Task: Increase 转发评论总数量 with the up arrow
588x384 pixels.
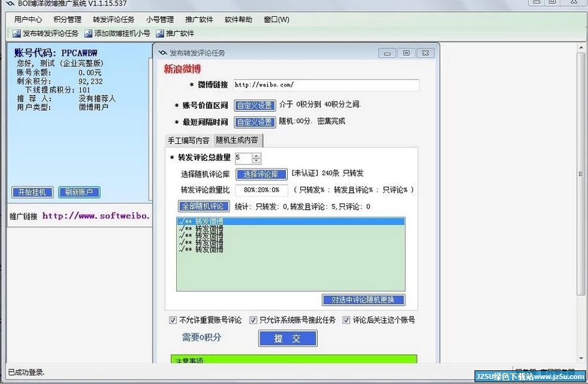Action: click(257, 156)
